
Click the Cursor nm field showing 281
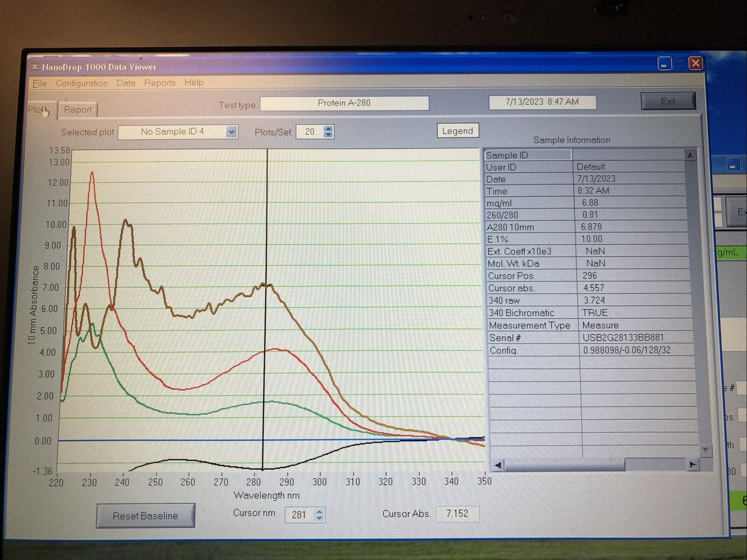[299, 515]
